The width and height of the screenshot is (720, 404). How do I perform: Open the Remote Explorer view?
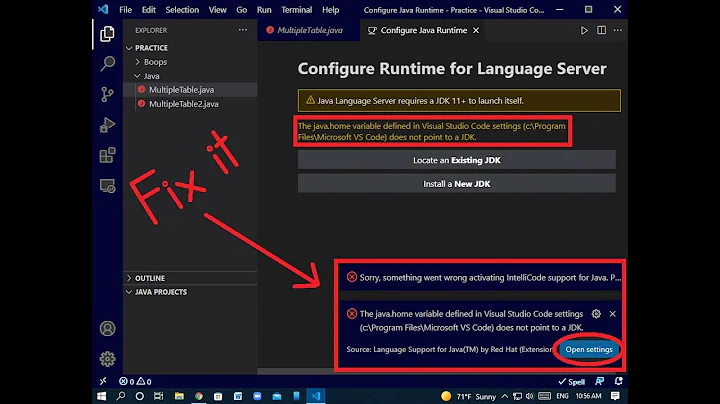coord(107,186)
